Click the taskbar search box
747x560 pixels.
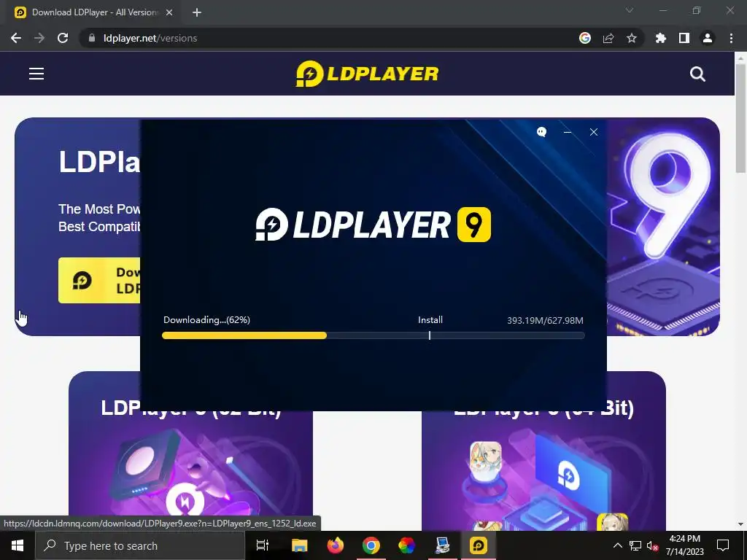coord(140,545)
